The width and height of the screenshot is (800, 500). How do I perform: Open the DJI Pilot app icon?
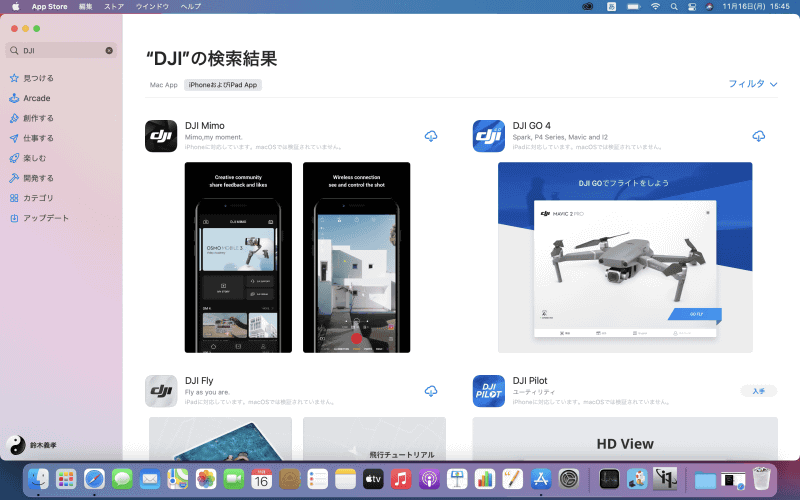pyautogui.click(x=488, y=391)
